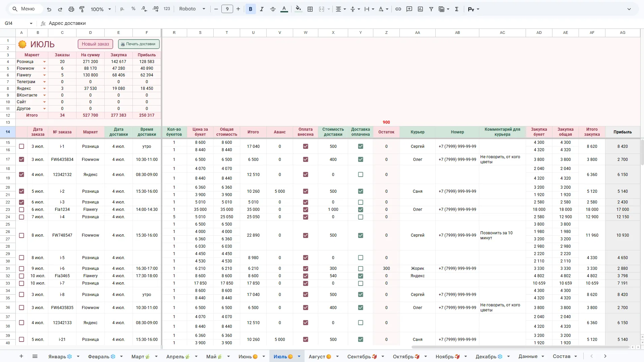Add a new sheet with plus

click(21, 356)
